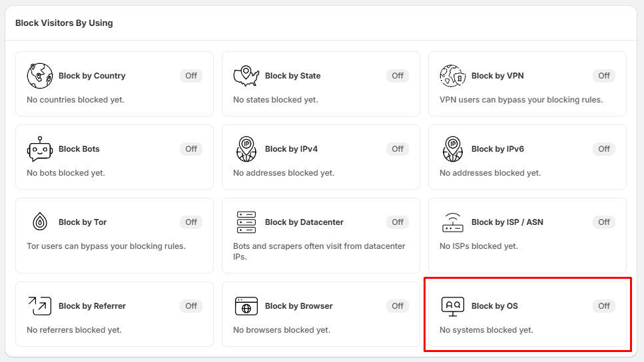Click the arrows icon for Block by Referrer
This screenshot has width=644, height=362.
coord(40,306)
